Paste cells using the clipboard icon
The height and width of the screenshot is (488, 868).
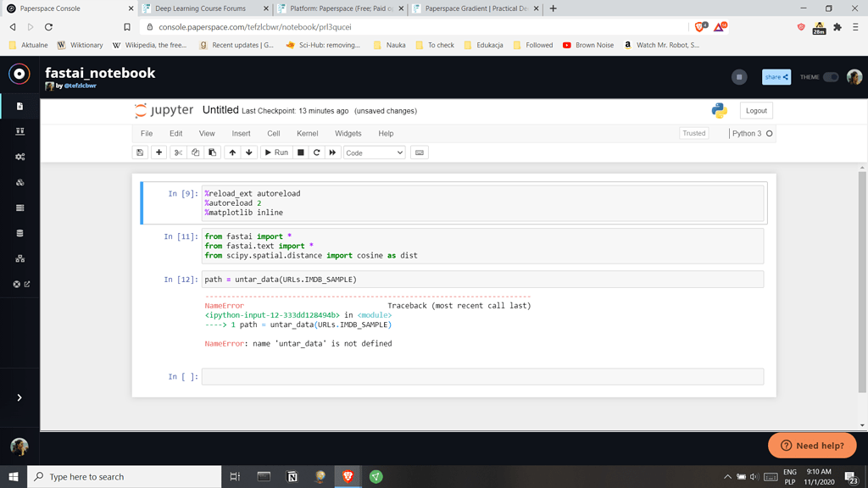coord(213,152)
